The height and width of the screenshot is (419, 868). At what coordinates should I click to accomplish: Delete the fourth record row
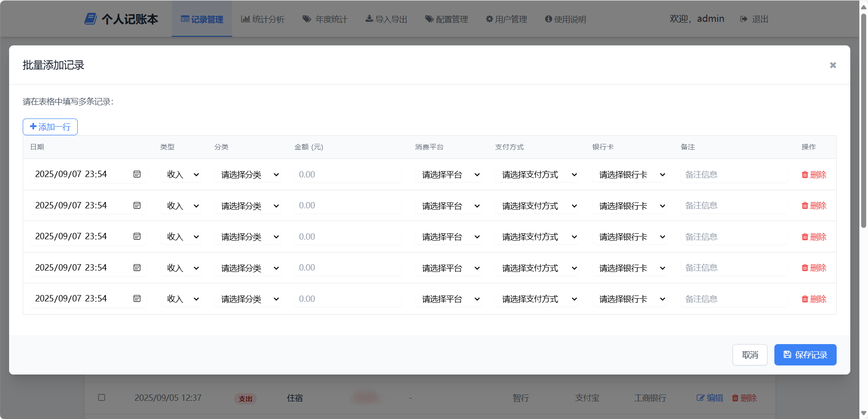[813, 268]
